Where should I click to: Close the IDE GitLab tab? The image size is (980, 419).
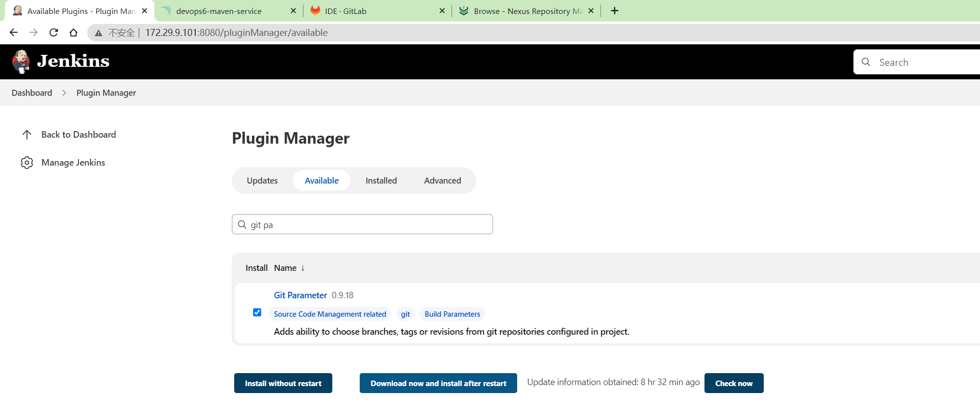[x=442, y=10]
